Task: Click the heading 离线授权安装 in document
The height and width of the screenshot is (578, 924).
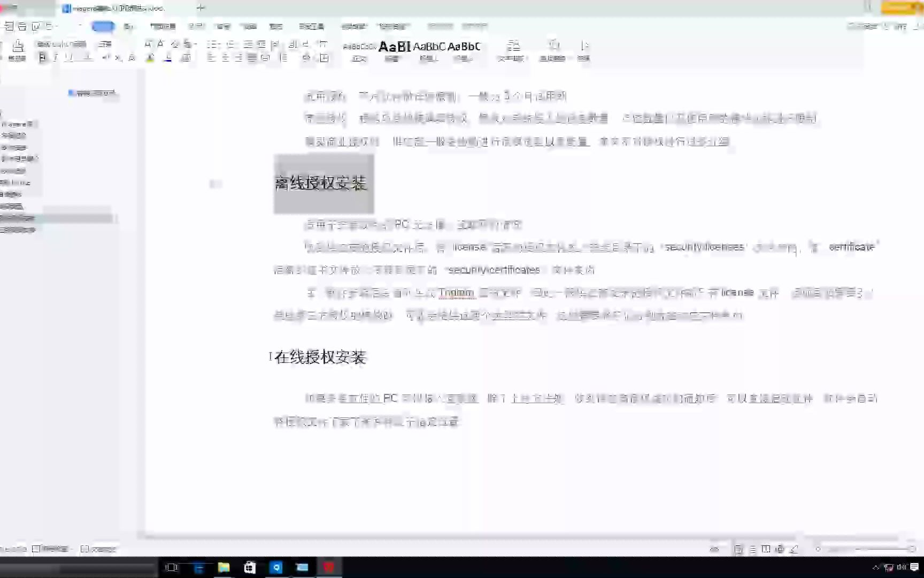Action: coord(320,184)
